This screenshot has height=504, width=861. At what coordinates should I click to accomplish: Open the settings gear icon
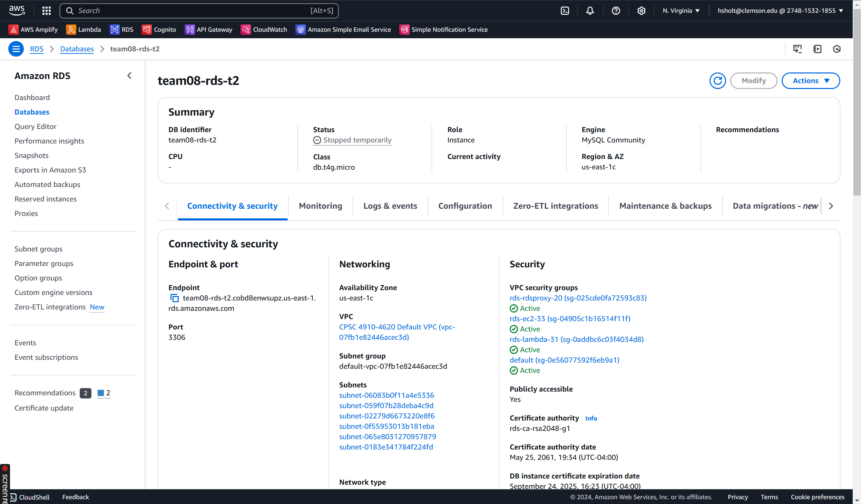click(x=641, y=11)
